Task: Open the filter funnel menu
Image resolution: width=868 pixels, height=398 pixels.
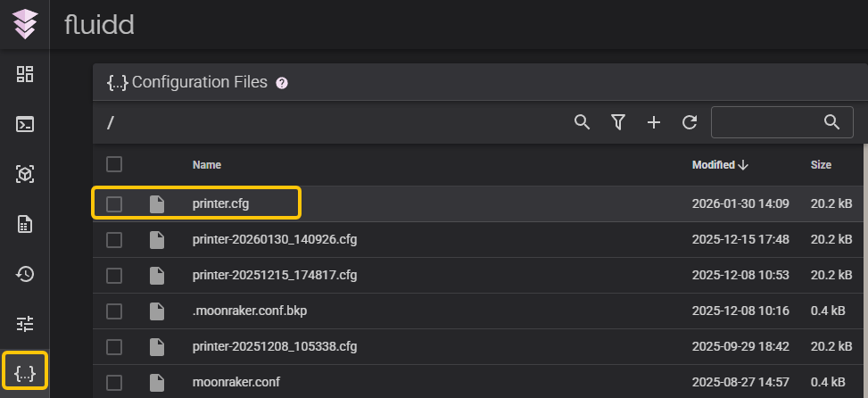Action: coord(617,122)
